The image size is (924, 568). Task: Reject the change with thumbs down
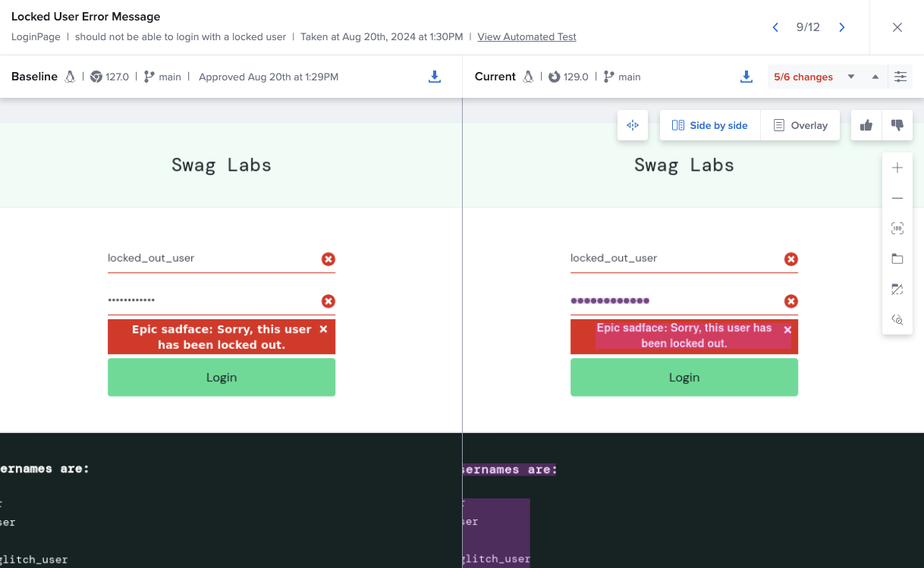pos(897,124)
